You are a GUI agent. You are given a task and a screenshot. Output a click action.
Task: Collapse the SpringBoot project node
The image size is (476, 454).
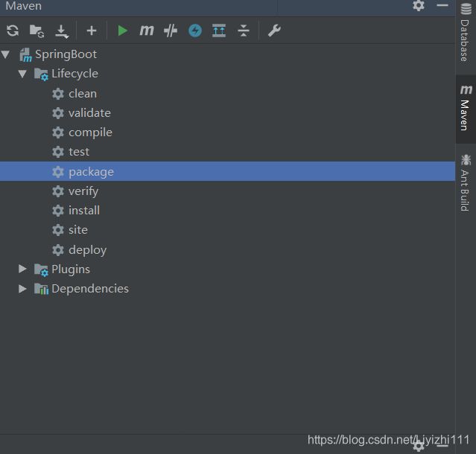point(6,54)
